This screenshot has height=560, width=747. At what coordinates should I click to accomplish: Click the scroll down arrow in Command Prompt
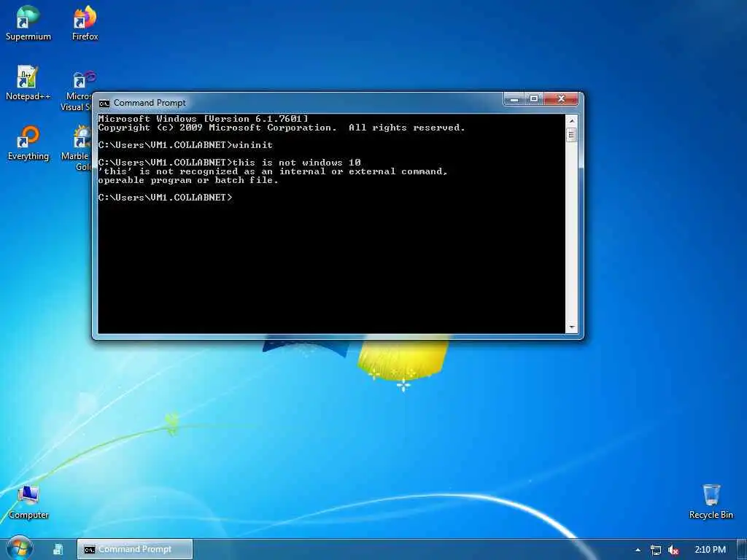click(572, 327)
